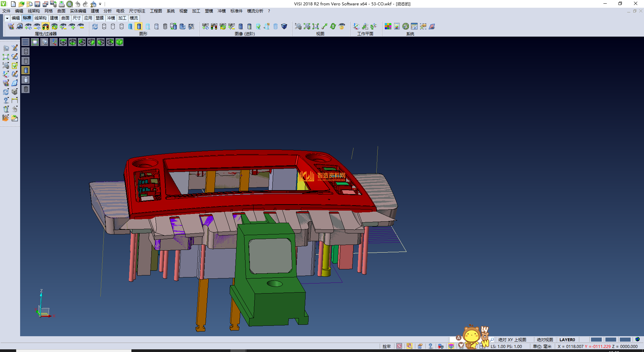Click the traffic light filter icon in 属性/过滤器
The image size is (644, 352).
click(46, 27)
